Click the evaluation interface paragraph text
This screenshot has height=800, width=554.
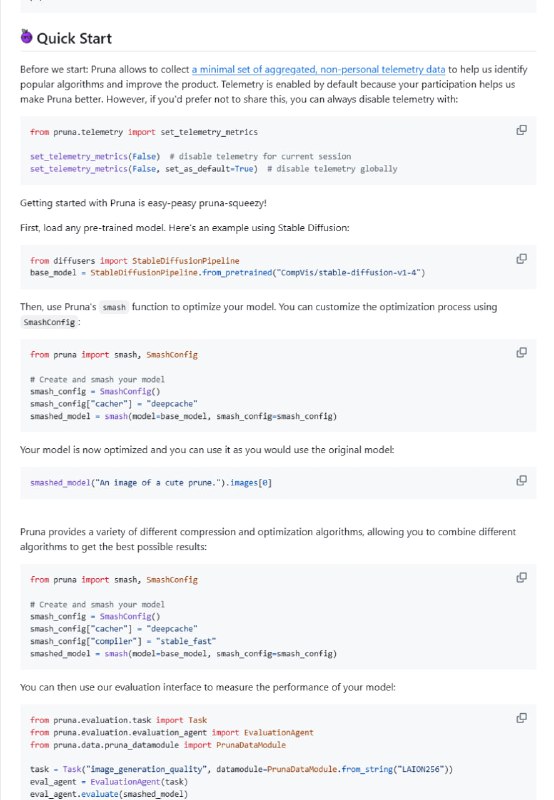[x=208, y=687]
